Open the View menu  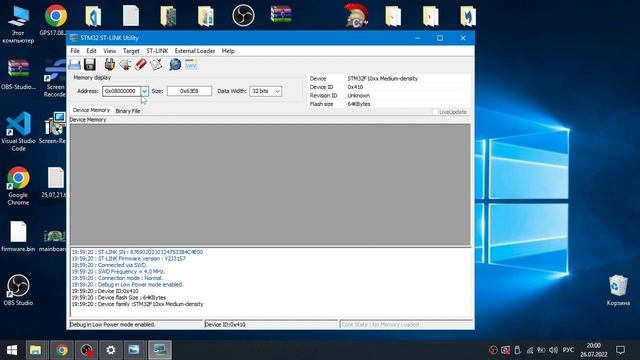pyautogui.click(x=109, y=51)
